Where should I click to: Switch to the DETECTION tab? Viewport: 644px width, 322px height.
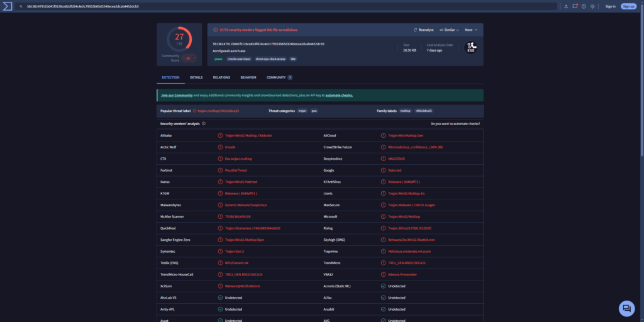[x=170, y=77]
